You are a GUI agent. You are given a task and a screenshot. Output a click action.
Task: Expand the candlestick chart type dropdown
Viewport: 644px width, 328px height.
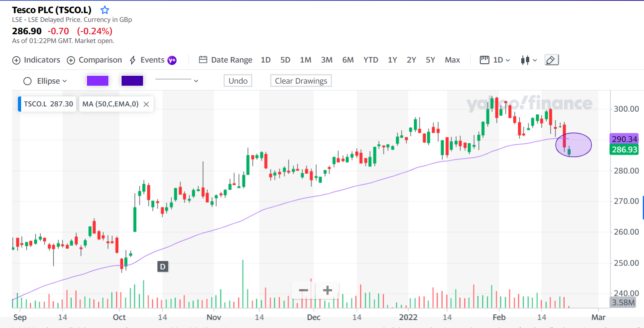[529, 60]
